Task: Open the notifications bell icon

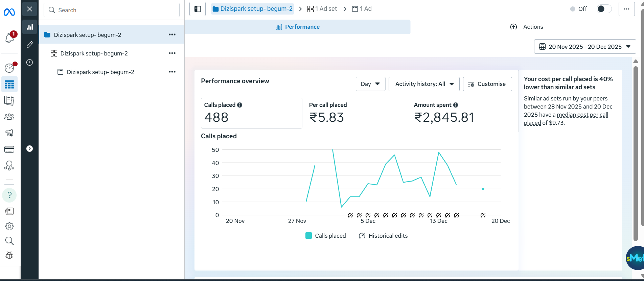Action: click(x=9, y=38)
